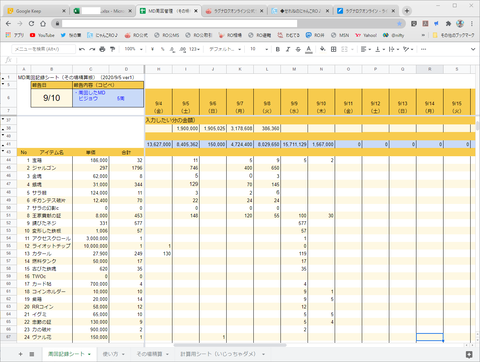Open the MSN bookmark
480x362 pixels.
pyautogui.click(x=340, y=35)
